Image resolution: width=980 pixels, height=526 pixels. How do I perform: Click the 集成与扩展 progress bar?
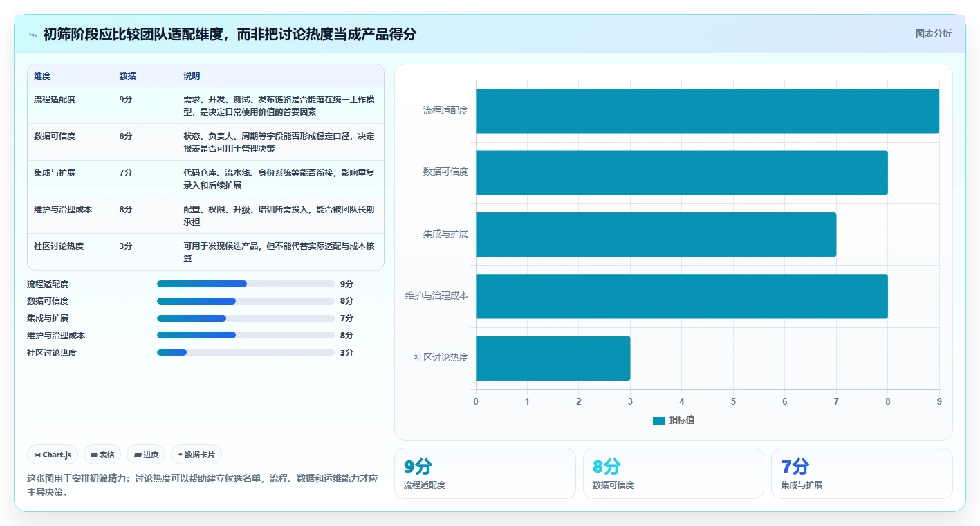click(x=246, y=318)
